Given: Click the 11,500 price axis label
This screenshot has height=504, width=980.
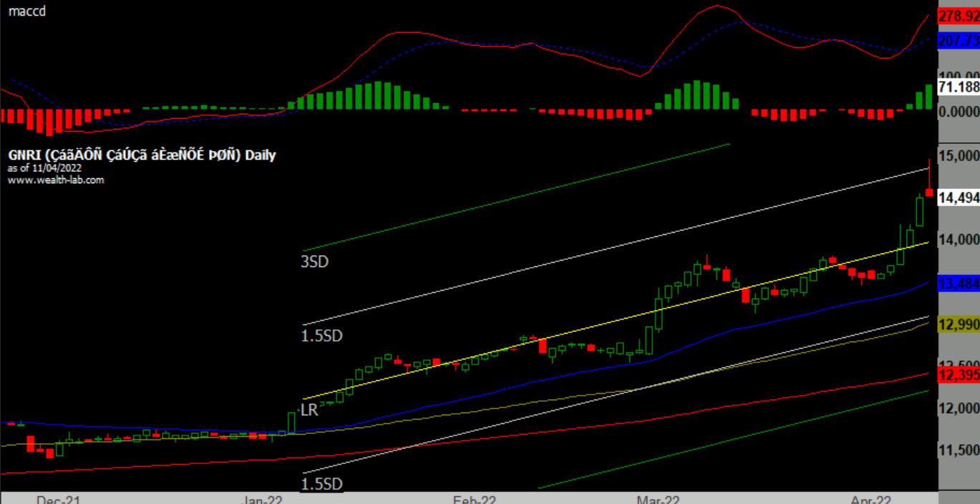Looking at the screenshot, I should pos(959,450).
